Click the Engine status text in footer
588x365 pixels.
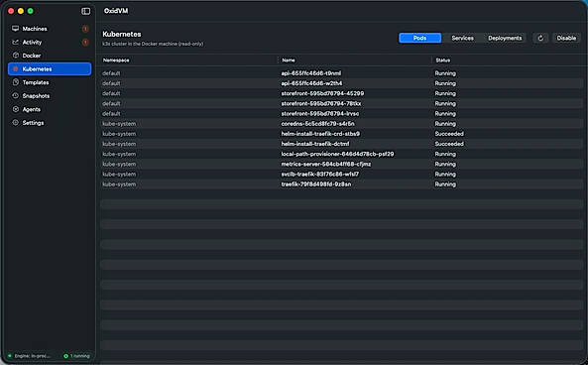[x=33, y=356]
